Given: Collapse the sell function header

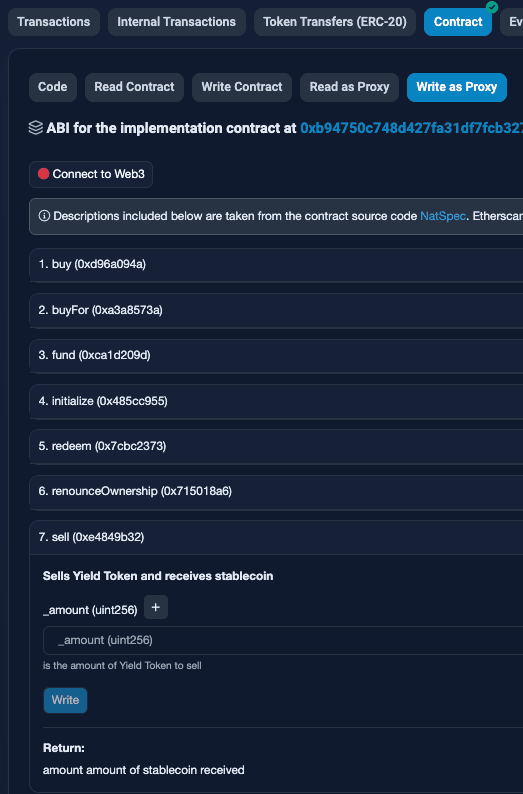Looking at the screenshot, I should point(276,537).
